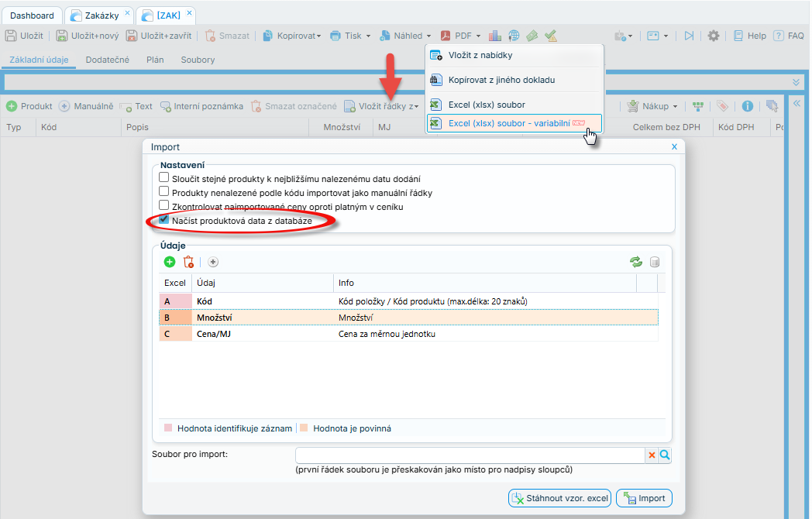Close the [ZAK] tab

(189, 13)
